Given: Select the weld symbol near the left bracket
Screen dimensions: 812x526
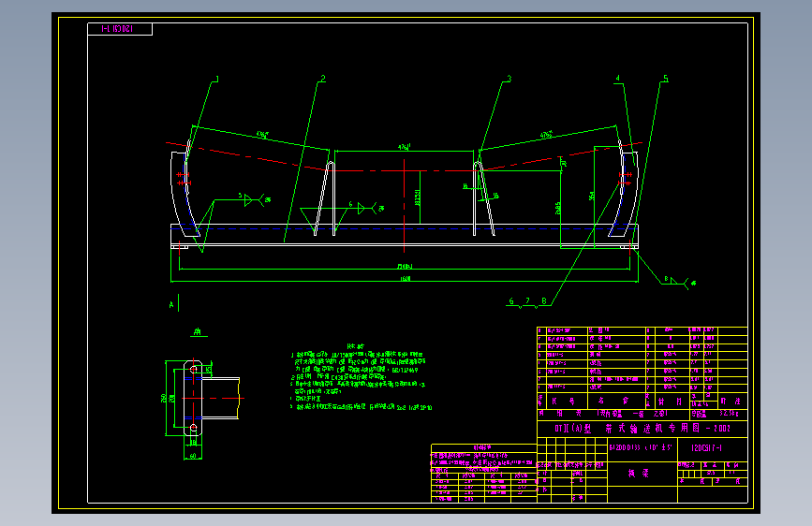Looking at the screenshot, I should (x=254, y=199).
